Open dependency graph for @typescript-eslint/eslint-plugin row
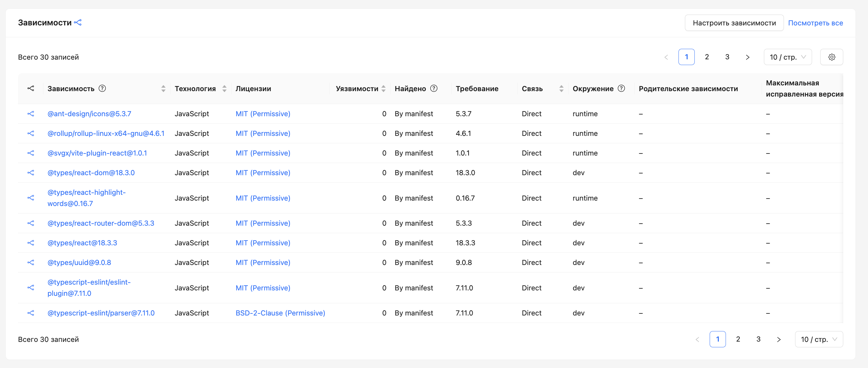The image size is (868, 368). pyautogui.click(x=31, y=288)
